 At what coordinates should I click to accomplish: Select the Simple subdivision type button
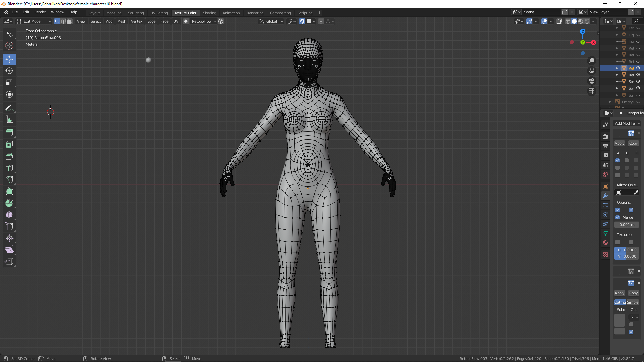pos(633,302)
